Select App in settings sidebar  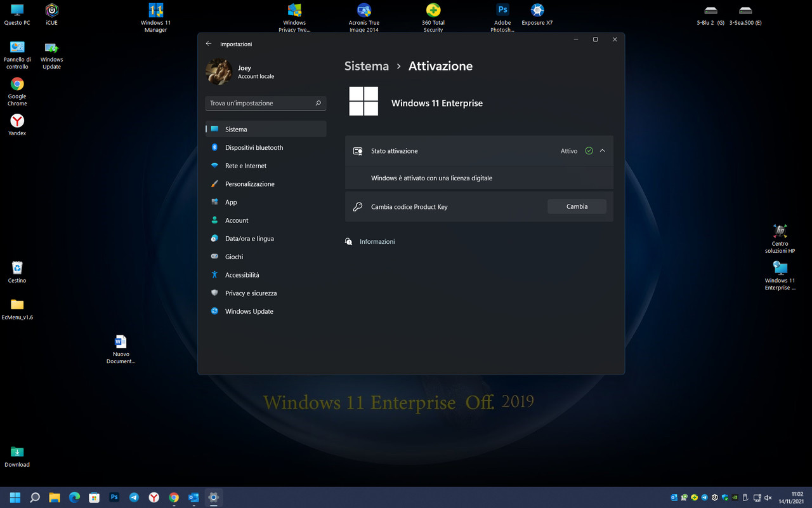pyautogui.click(x=266, y=202)
